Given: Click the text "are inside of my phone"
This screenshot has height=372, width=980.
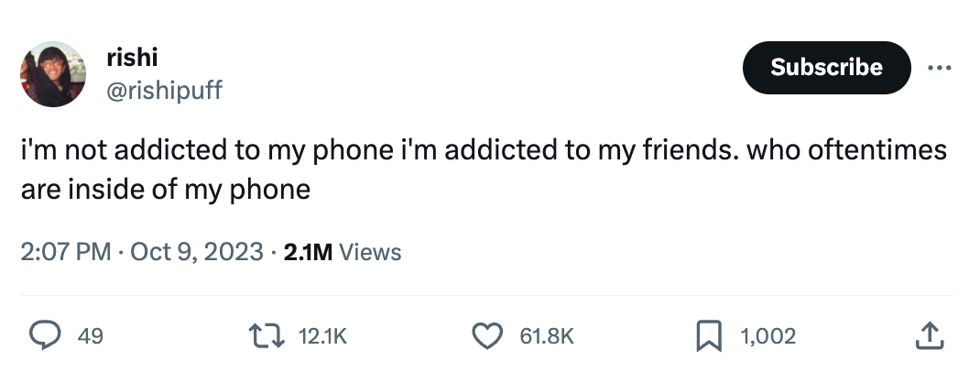Looking at the screenshot, I should coord(166,190).
